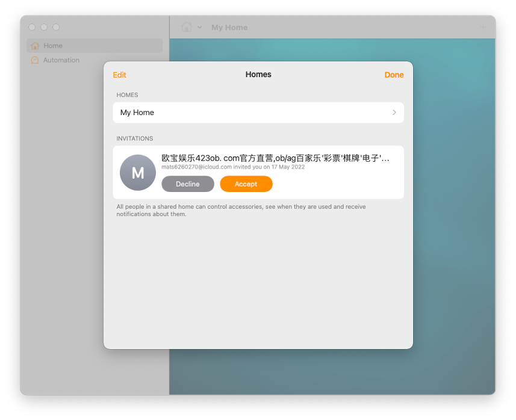
Task: Open the home selector dropdown chevron
Action: 199,27
